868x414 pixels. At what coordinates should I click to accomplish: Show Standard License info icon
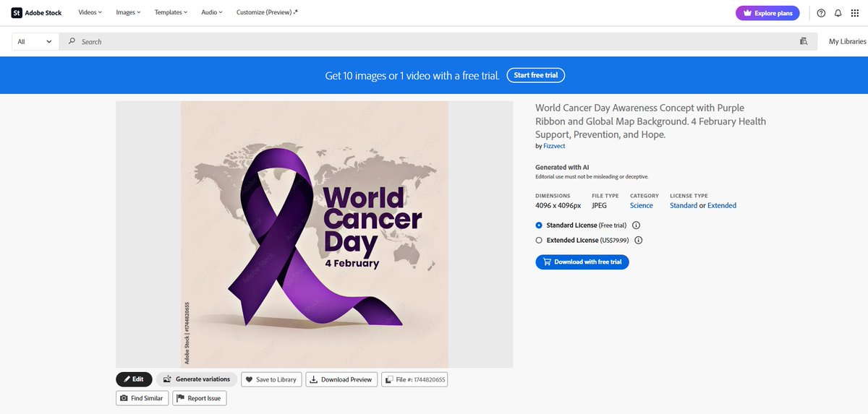(x=636, y=225)
